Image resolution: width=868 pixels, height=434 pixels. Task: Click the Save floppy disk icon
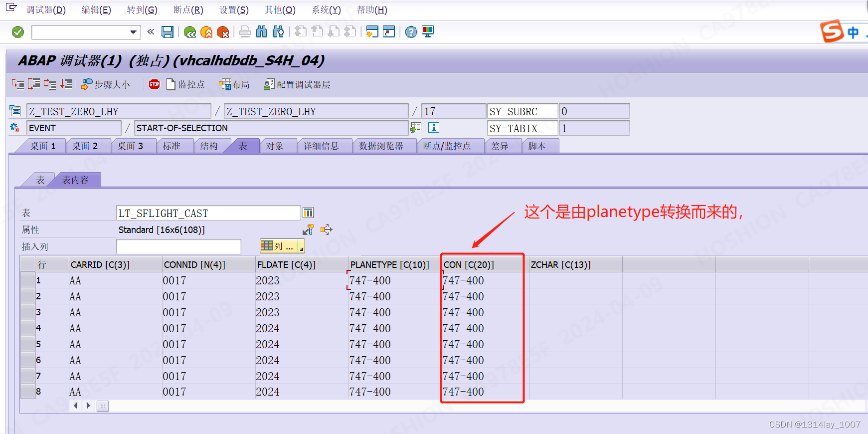pyautogui.click(x=168, y=32)
